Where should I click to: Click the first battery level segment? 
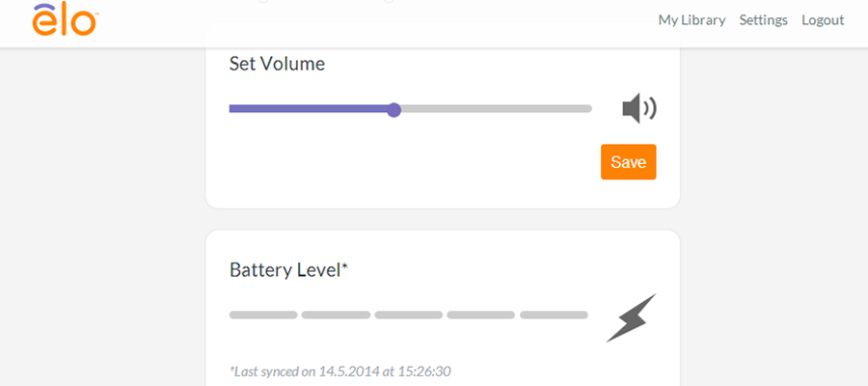[263, 316]
